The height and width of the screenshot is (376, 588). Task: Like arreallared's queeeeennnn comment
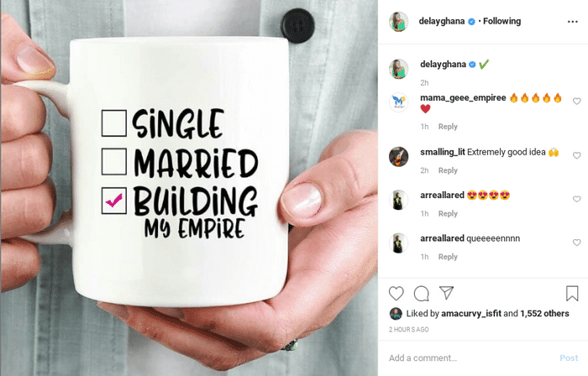(577, 243)
